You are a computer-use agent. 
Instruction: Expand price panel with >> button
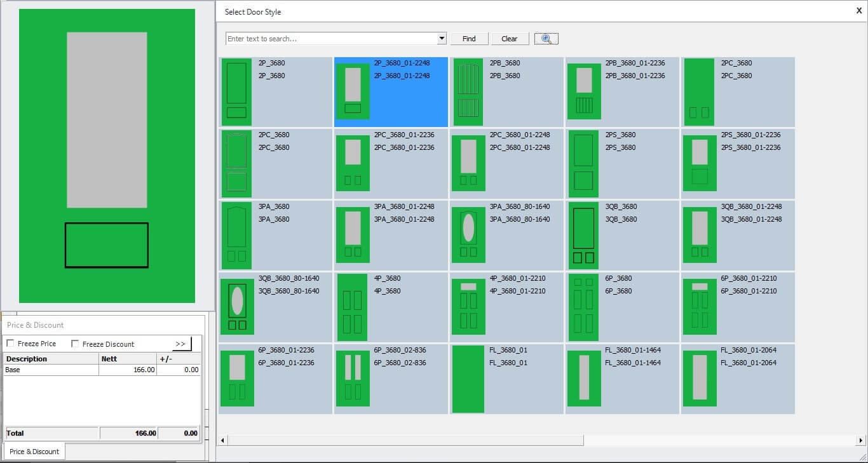[181, 344]
